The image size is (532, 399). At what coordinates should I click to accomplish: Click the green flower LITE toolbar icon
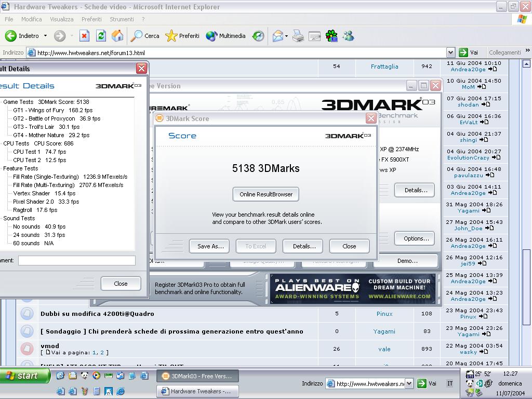331,36
